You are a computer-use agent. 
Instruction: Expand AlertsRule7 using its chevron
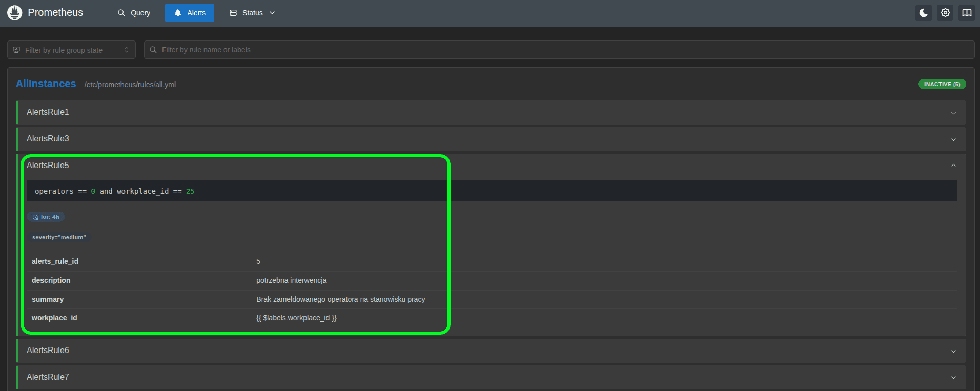[x=953, y=378]
